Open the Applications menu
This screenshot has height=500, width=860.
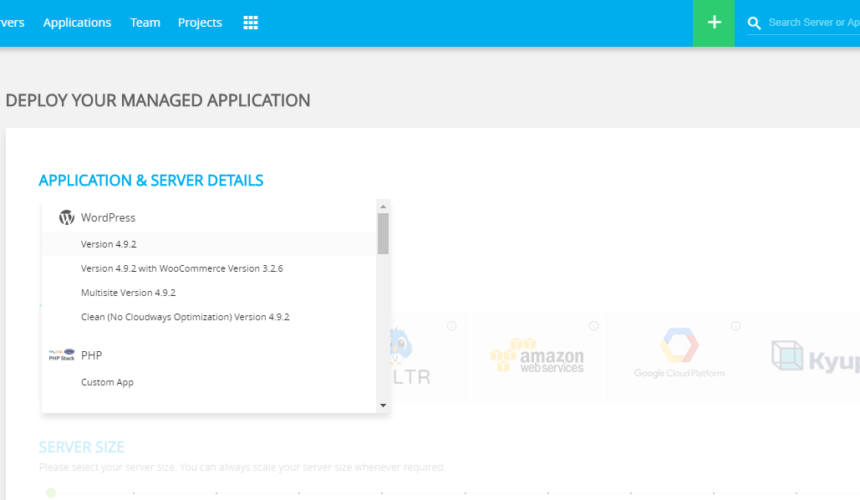pyautogui.click(x=77, y=23)
